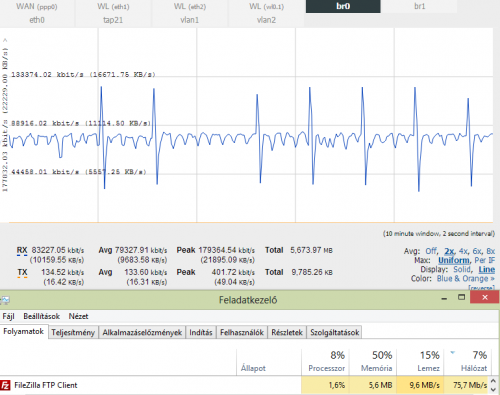The width and height of the screenshot is (500, 395).
Task: Open the Nézet menu
Action: pos(78,316)
